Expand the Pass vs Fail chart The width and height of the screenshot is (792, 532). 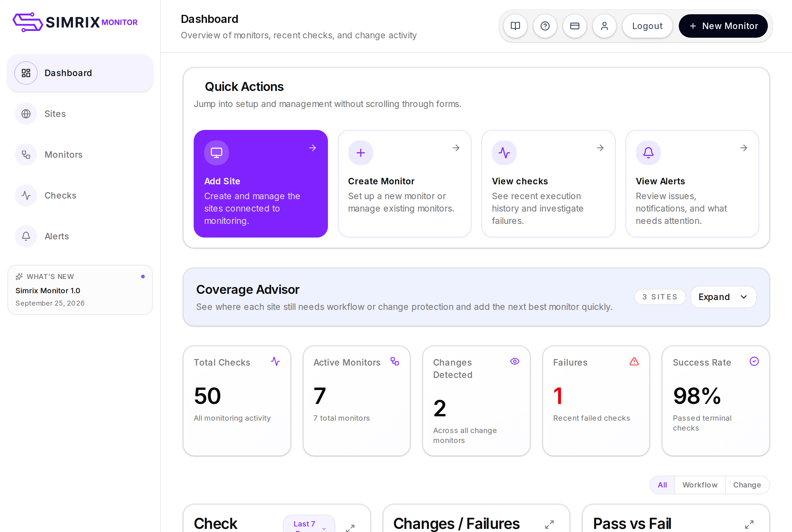pyautogui.click(x=749, y=525)
